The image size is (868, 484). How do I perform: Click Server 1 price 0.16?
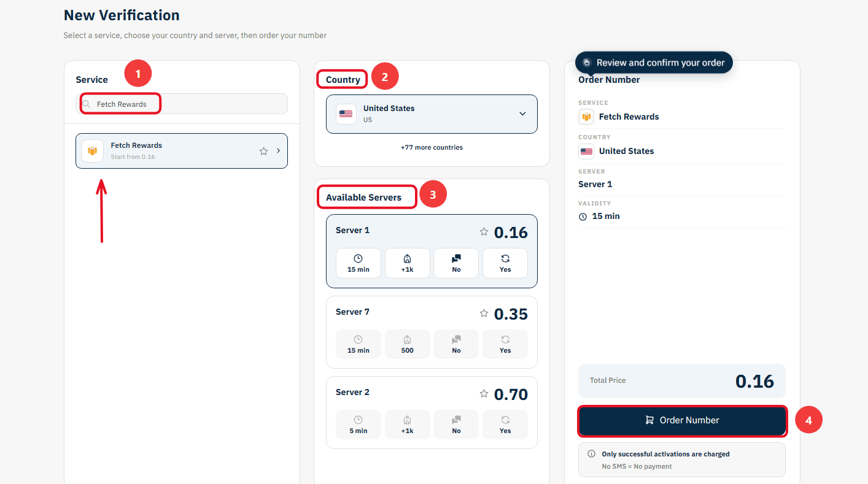[511, 232]
